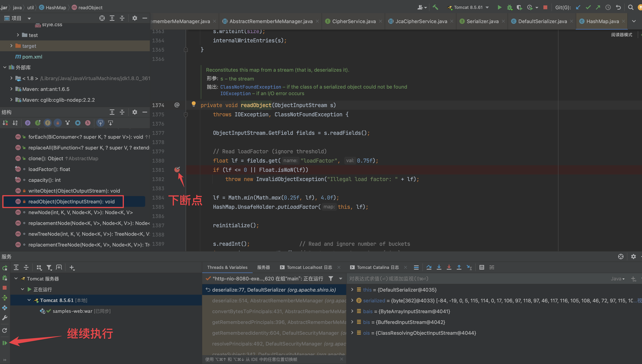Click Run to Cursor debugger icon

click(x=469, y=267)
